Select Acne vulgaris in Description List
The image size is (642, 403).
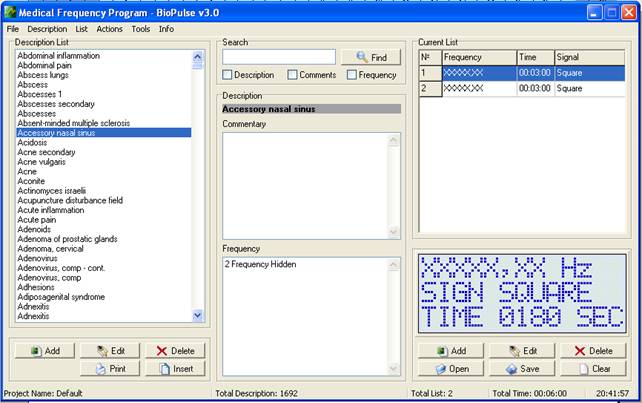click(47, 161)
